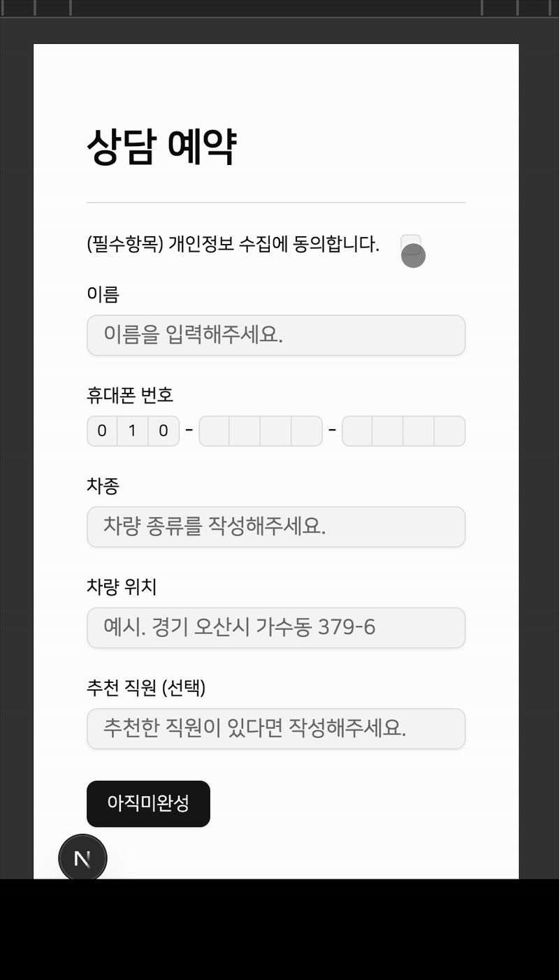
Task: Focus last box of final phone group
Action: pos(450,431)
